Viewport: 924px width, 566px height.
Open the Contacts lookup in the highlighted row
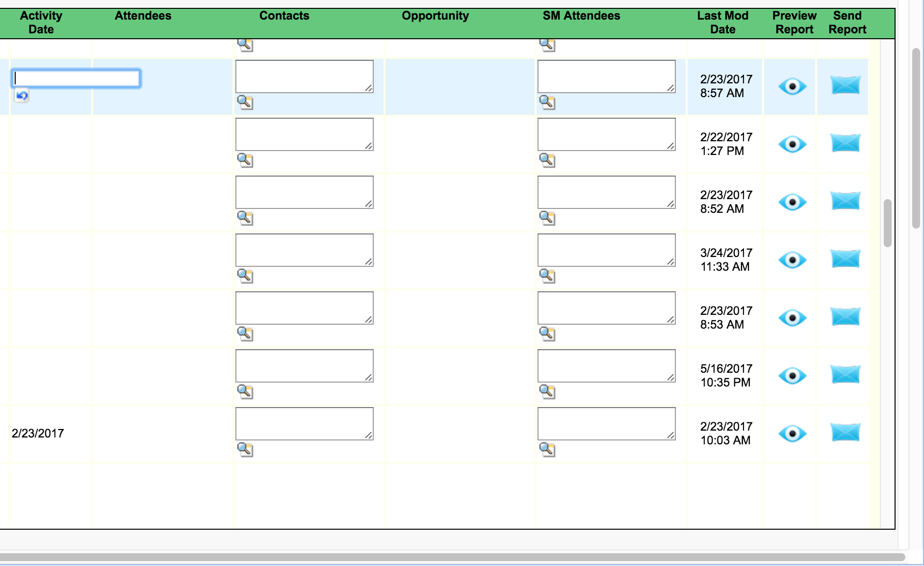tap(246, 103)
